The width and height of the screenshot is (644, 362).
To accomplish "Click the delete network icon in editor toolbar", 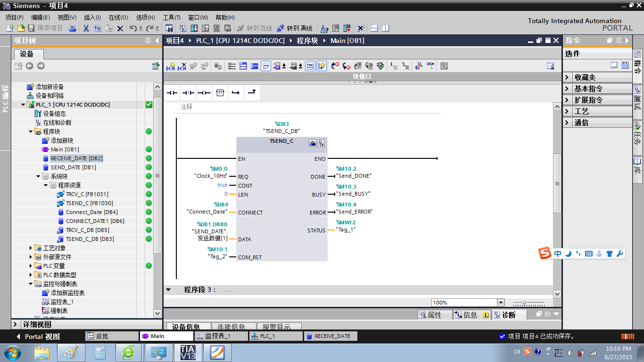I will coord(182,66).
